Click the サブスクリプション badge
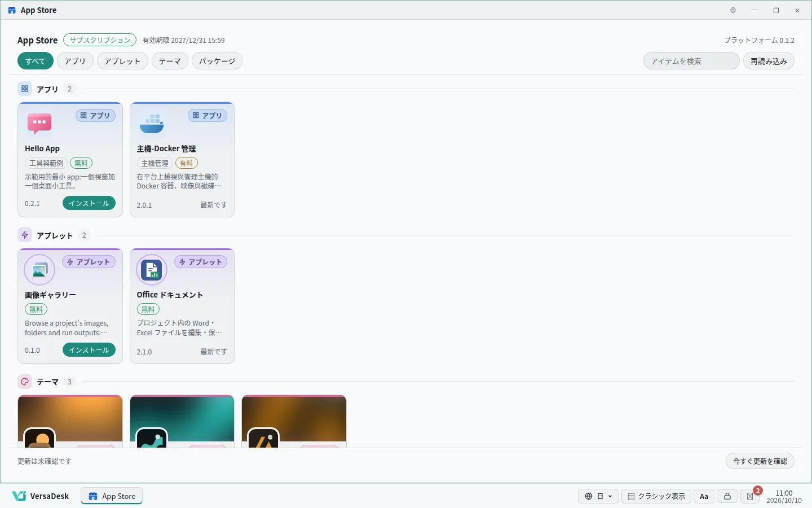812x508 pixels. point(100,40)
